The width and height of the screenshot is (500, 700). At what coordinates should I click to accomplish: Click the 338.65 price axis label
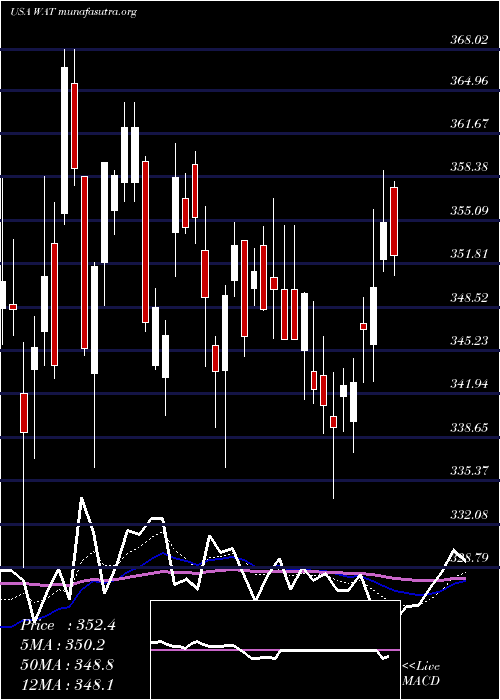[469, 428]
